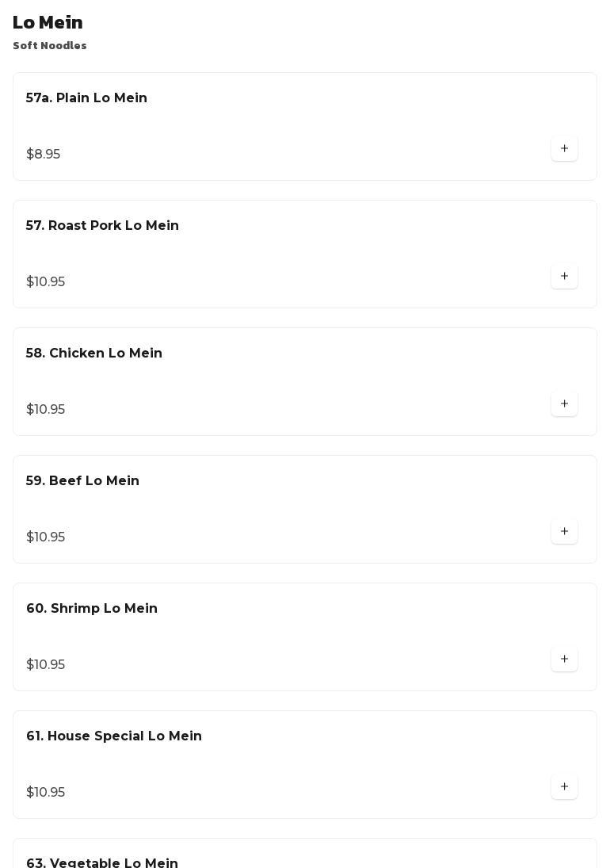Image resolution: width=610 pixels, height=868 pixels.
Task: Open 61. House Special Lo Mein title
Action: (x=114, y=736)
